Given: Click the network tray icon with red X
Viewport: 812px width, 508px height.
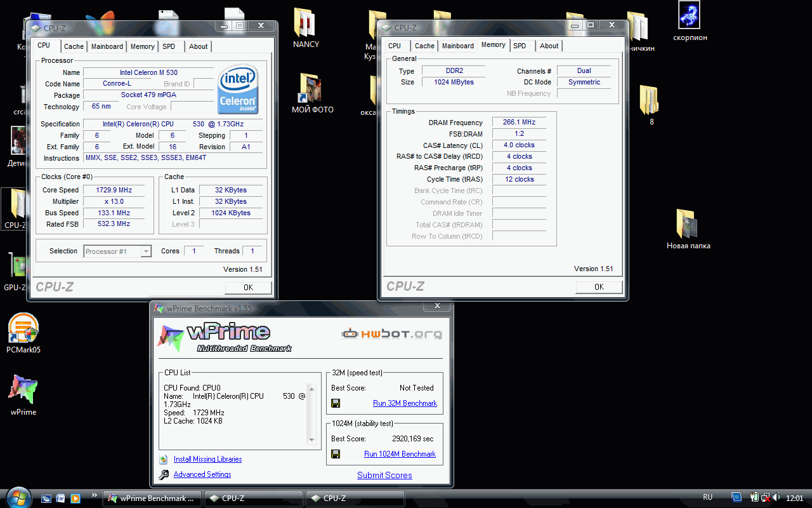Looking at the screenshot, I should click(766, 498).
